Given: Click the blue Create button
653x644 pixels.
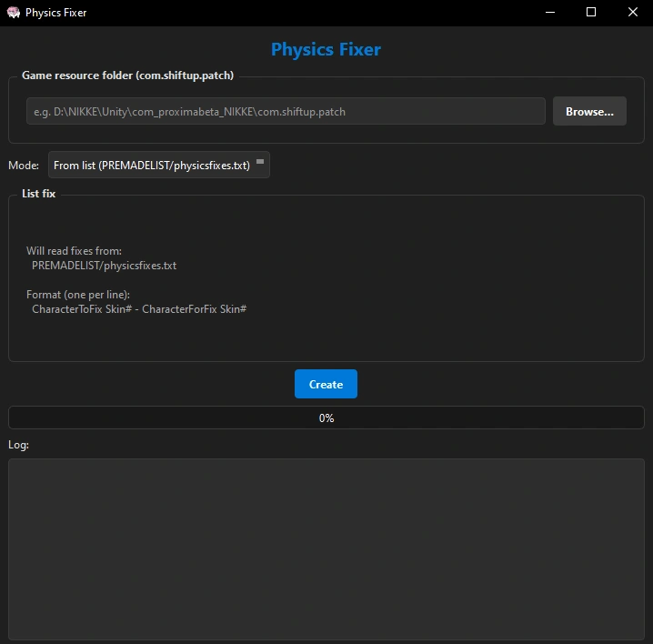Looking at the screenshot, I should [x=326, y=384].
